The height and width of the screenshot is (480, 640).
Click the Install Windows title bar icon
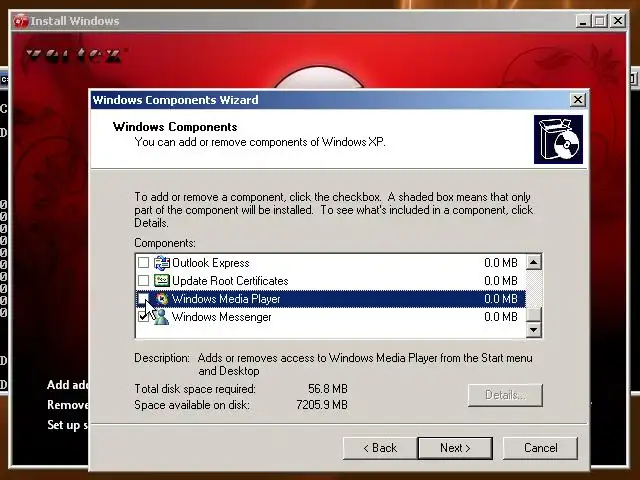point(21,21)
